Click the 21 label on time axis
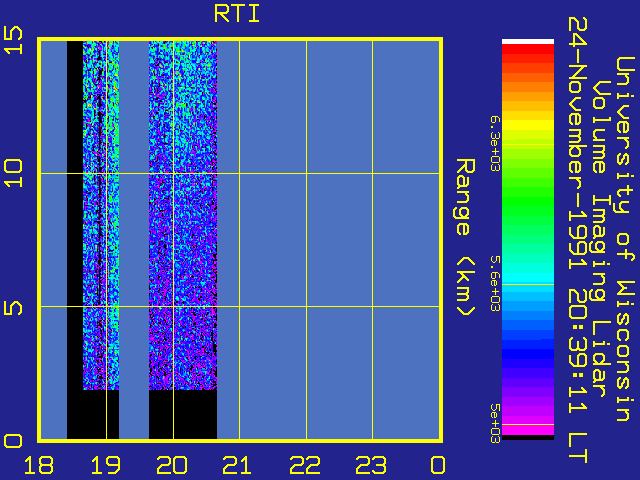The height and width of the screenshot is (480, 640). (239, 465)
